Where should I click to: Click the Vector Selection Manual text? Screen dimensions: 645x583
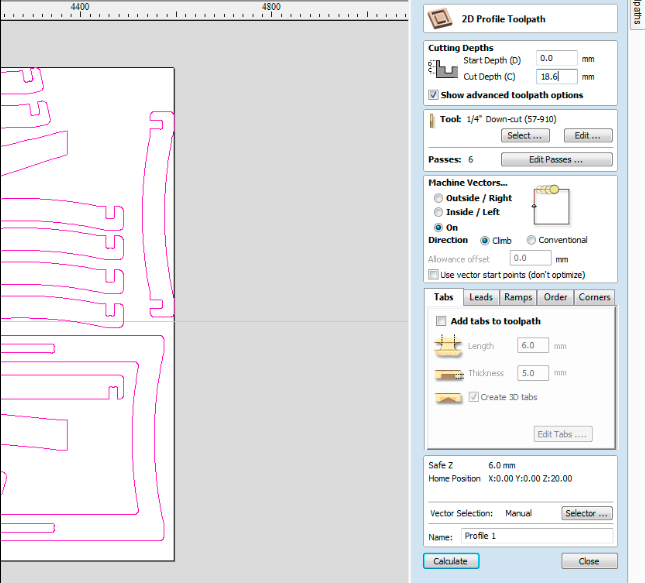click(518, 513)
